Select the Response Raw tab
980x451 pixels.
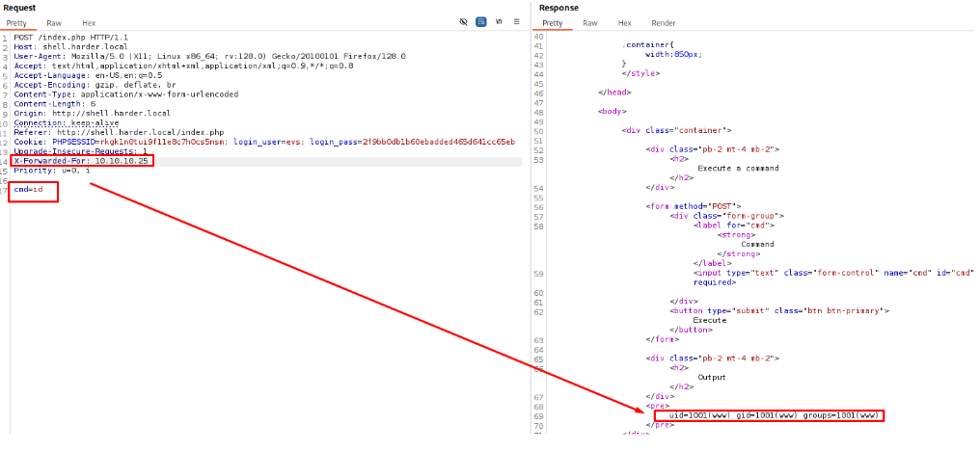coord(590,23)
